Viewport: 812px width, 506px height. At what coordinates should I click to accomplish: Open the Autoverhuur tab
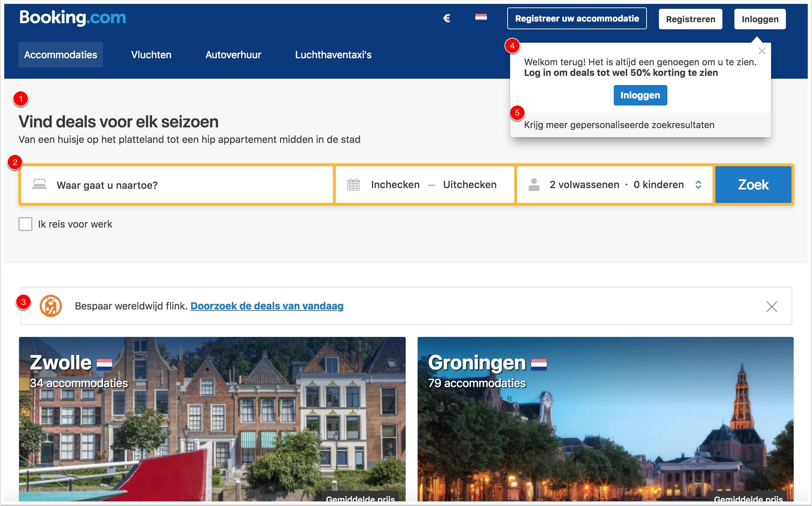pyautogui.click(x=233, y=55)
